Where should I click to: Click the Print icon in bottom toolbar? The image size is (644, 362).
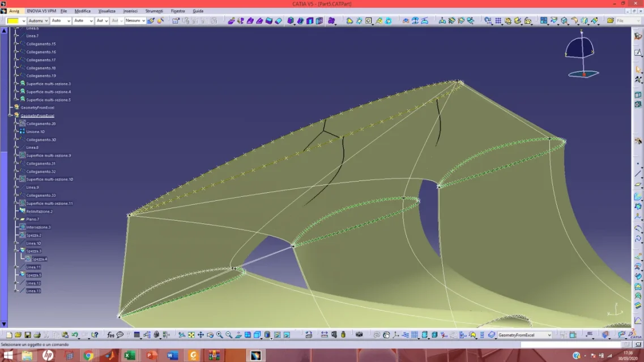click(37, 335)
